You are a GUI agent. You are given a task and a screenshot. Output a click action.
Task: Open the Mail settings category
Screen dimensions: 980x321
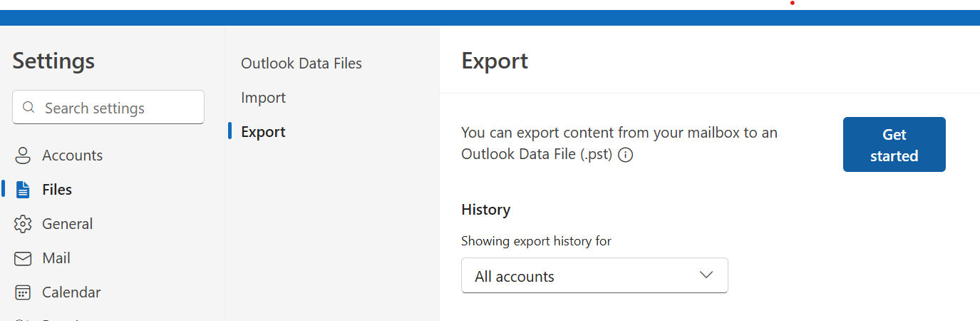(x=56, y=258)
